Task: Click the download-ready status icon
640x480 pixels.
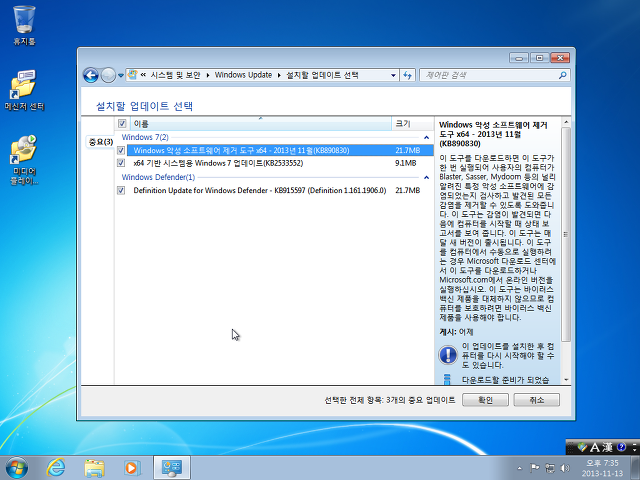Action: point(447,379)
